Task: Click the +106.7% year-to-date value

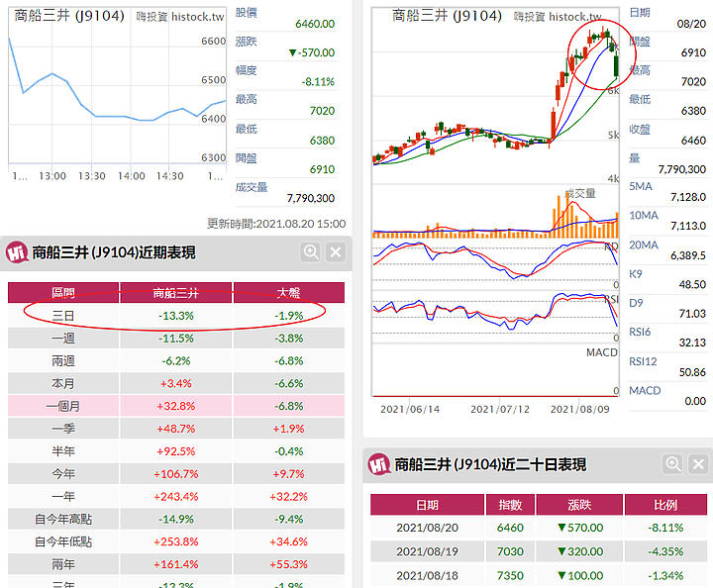Action: [x=176, y=474]
